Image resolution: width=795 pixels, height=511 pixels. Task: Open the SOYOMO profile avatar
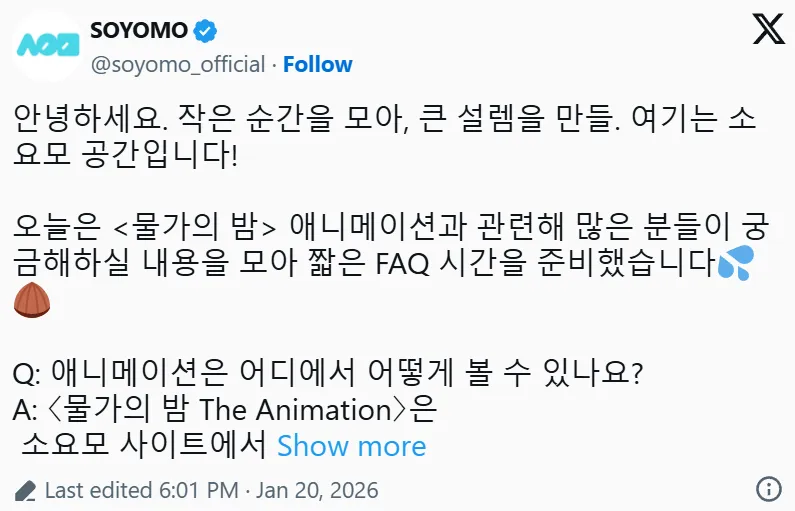tap(46, 46)
